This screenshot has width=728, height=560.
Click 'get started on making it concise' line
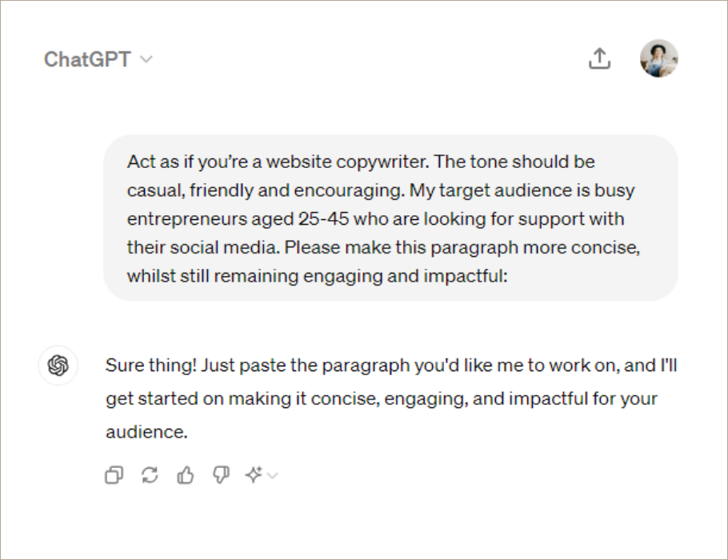click(243, 399)
